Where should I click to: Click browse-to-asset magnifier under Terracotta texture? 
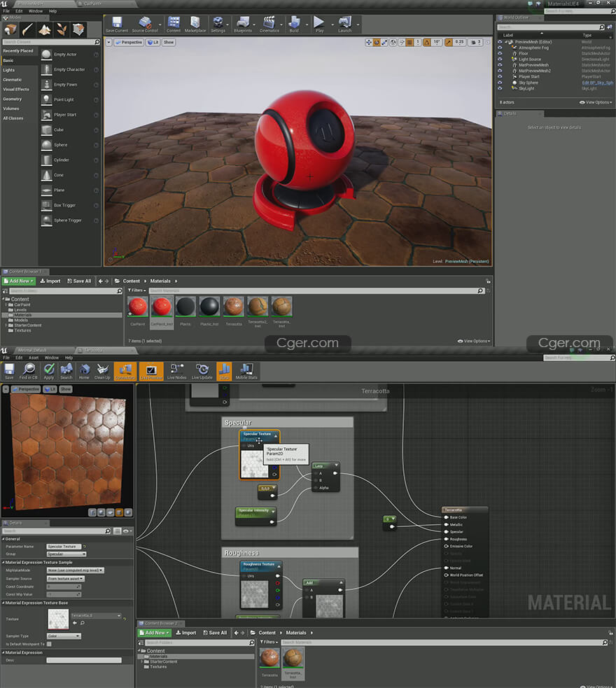pos(83,623)
